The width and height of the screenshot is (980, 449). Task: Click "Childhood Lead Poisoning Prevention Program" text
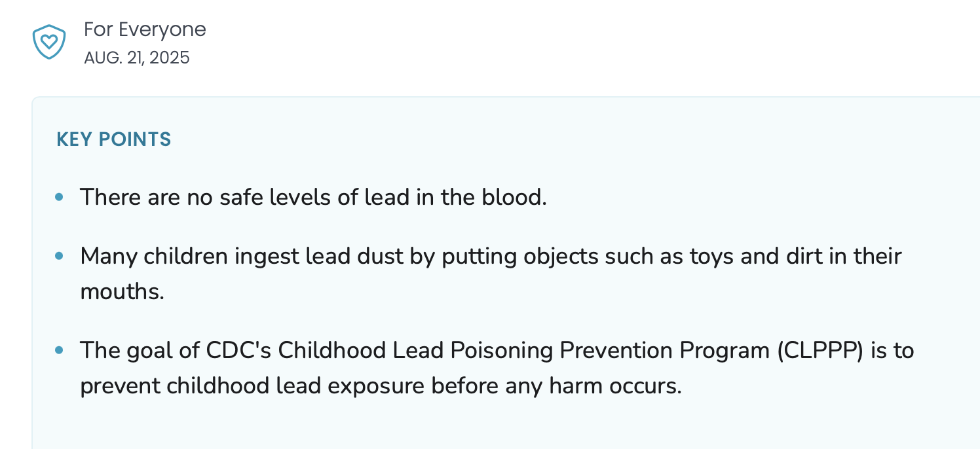click(x=524, y=351)
